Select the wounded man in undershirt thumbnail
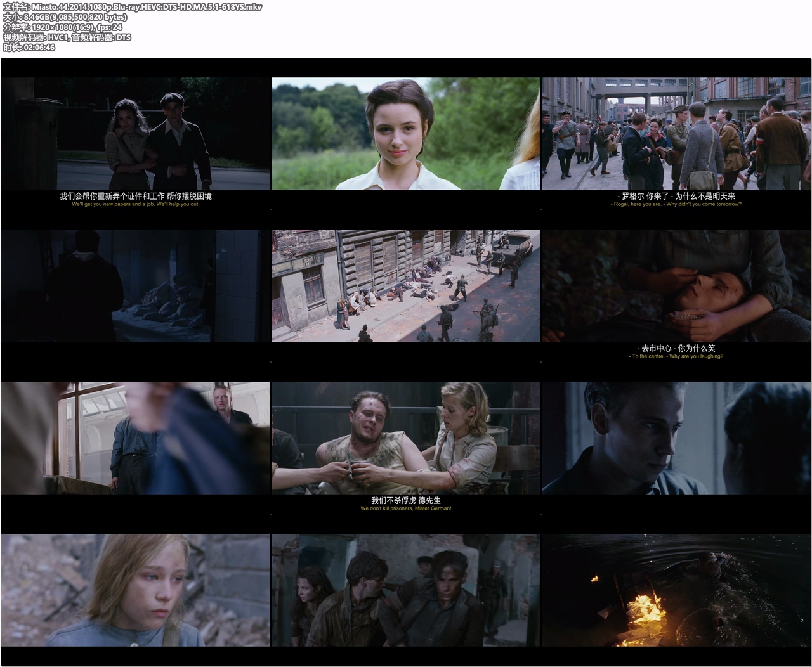 406,438
